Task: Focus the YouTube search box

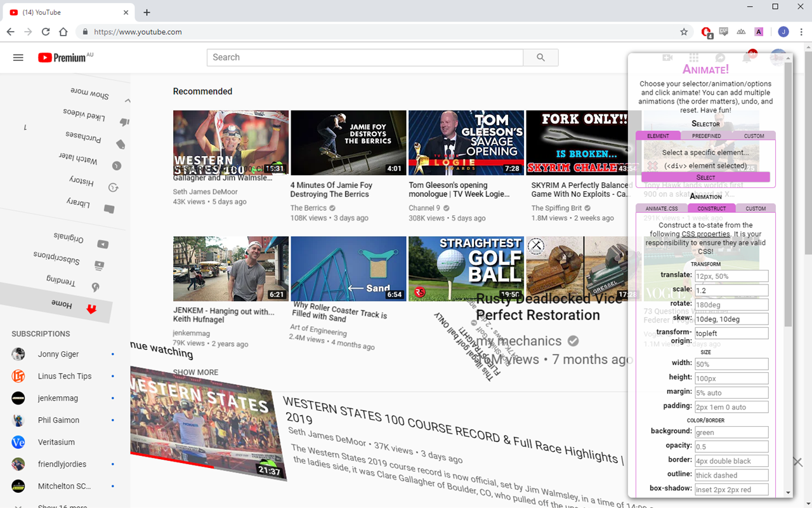Action: pos(365,58)
